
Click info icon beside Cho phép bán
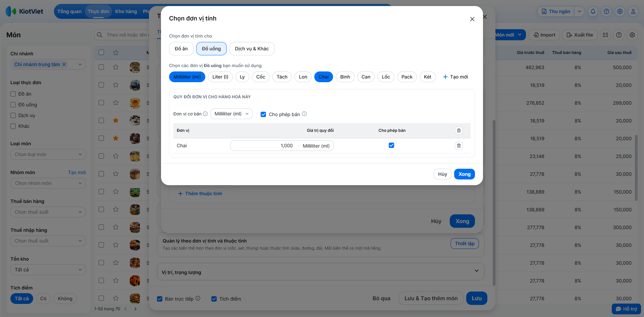[x=304, y=114]
